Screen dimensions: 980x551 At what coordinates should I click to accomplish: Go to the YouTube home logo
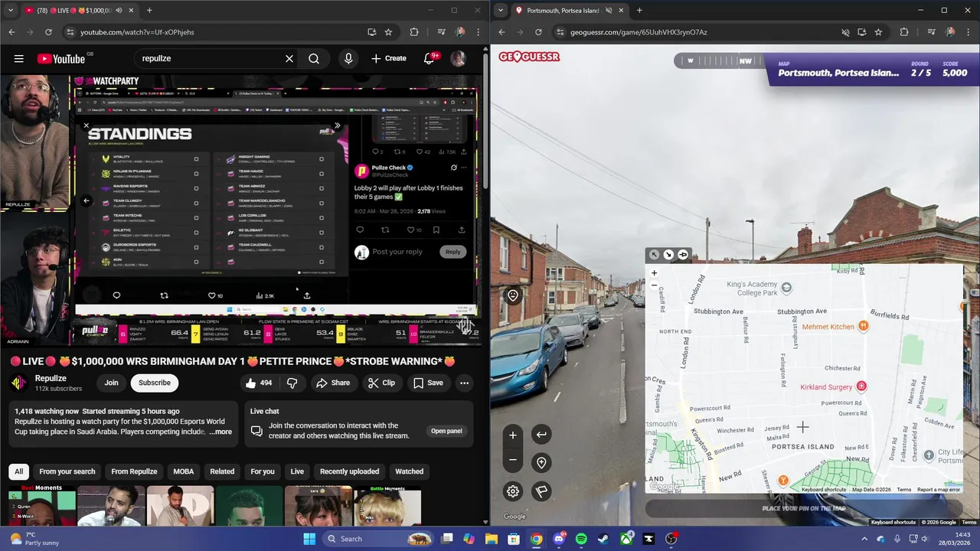pyautogui.click(x=60, y=58)
